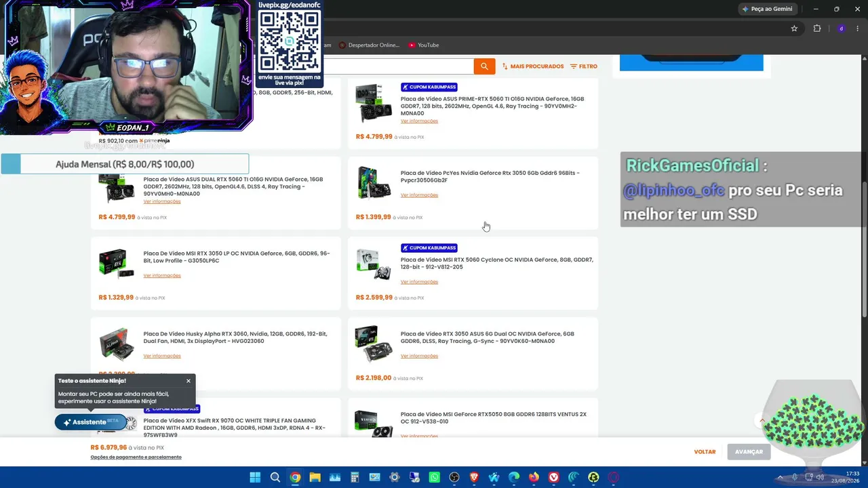Click the Cupom KabumPass badge on ASUS PRIME card
Screen dimensions: 868x488
(x=429, y=87)
